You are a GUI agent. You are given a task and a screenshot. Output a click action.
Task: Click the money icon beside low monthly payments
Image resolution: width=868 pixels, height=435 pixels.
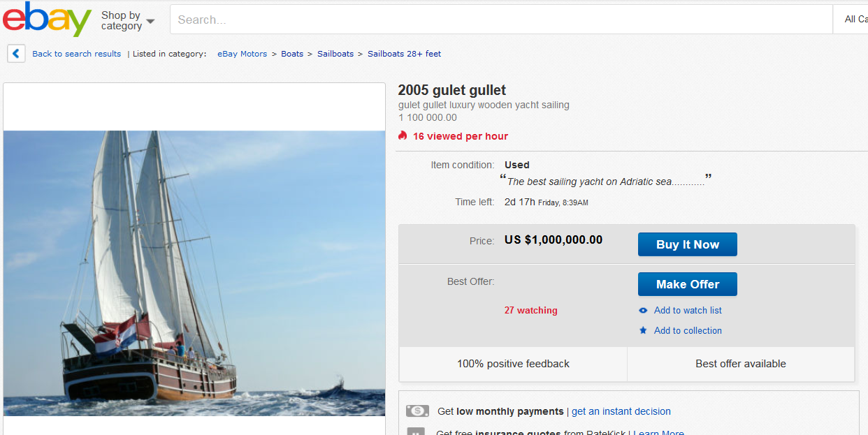[x=417, y=411]
